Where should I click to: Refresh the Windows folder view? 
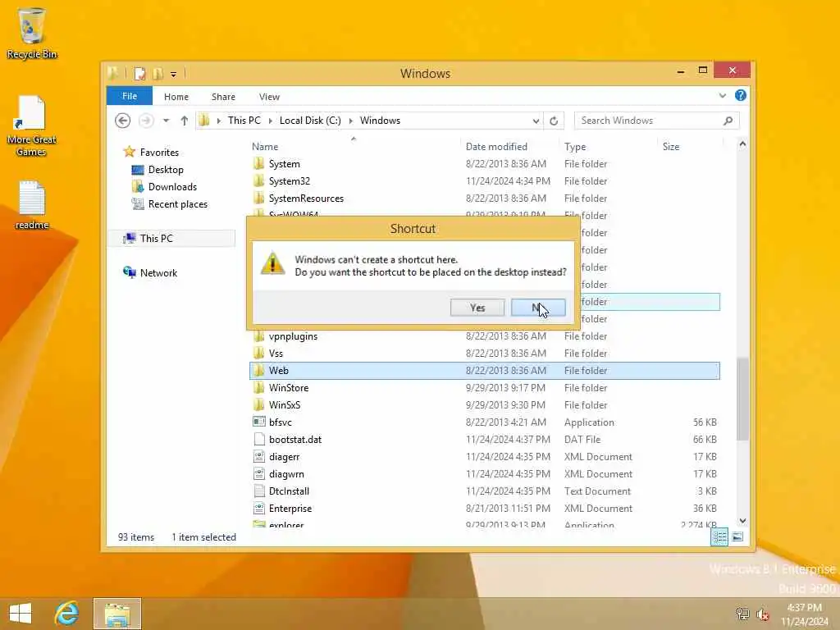pyautogui.click(x=554, y=121)
